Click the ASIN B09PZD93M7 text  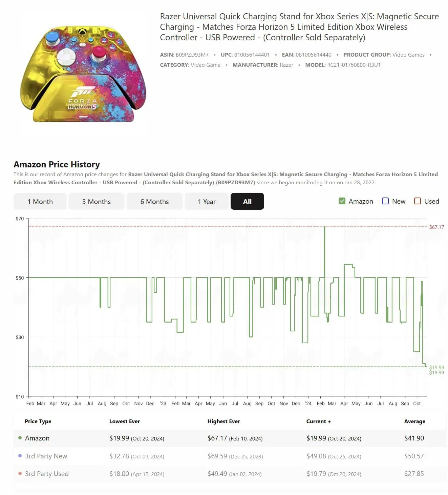pos(184,55)
